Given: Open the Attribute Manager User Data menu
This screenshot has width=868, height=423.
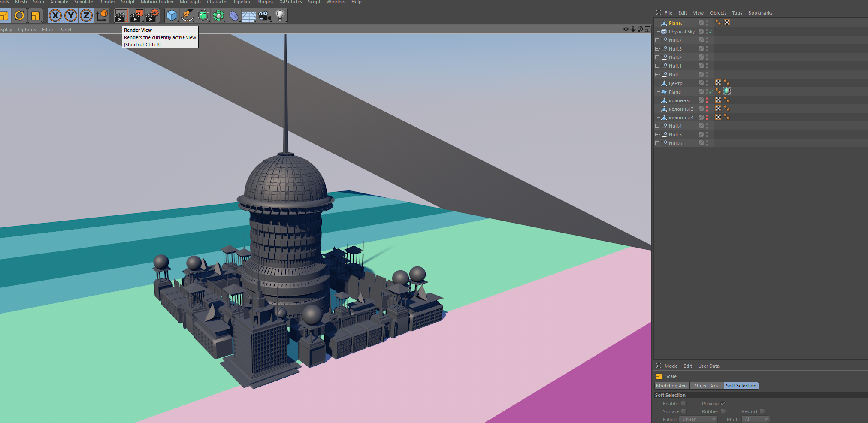Looking at the screenshot, I should 709,366.
